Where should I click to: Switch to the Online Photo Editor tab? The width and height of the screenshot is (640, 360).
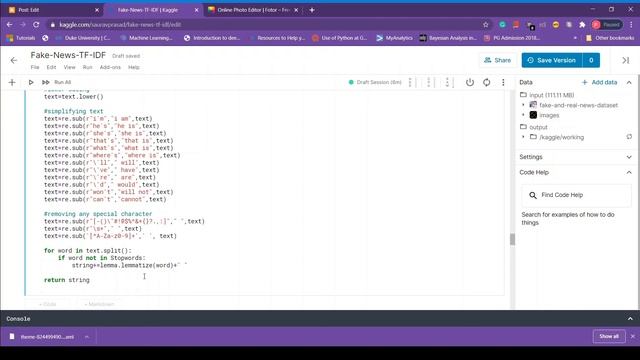pos(252,10)
